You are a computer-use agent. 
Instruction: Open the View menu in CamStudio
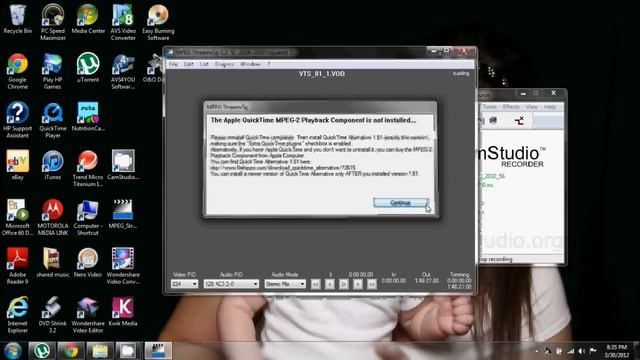tap(532, 107)
